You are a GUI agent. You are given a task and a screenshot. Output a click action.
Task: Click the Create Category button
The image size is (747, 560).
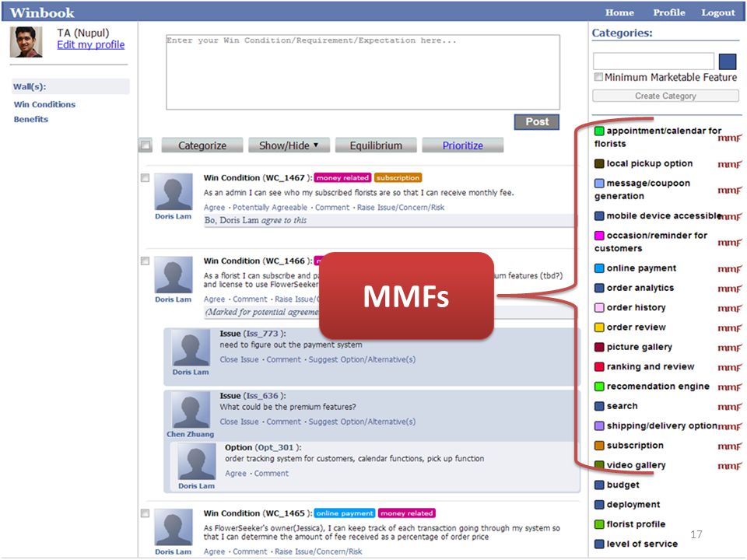click(x=665, y=96)
